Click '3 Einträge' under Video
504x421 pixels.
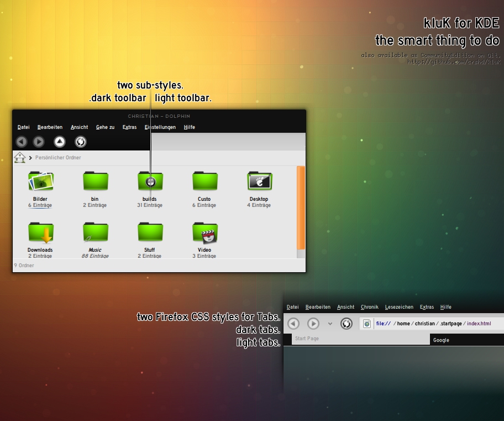click(204, 256)
